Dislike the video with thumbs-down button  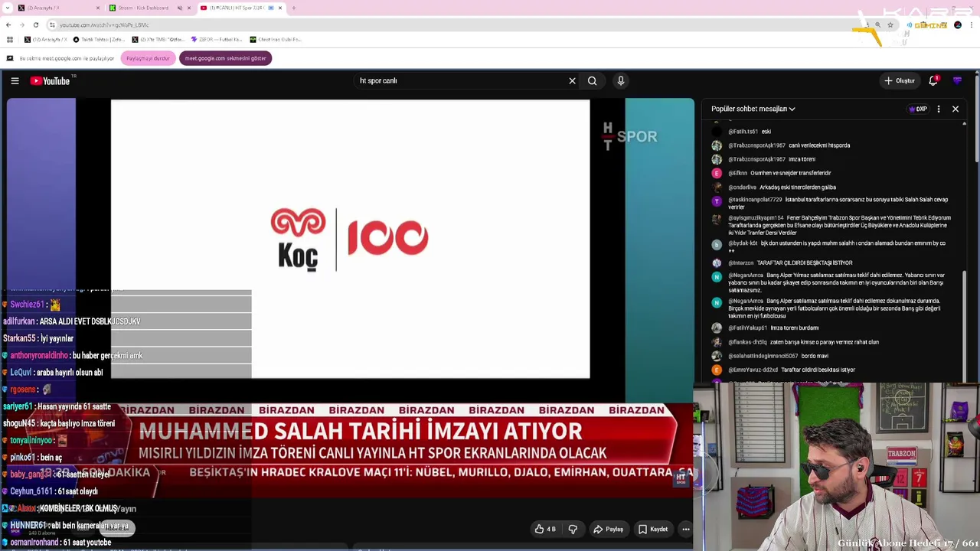tap(573, 529)
